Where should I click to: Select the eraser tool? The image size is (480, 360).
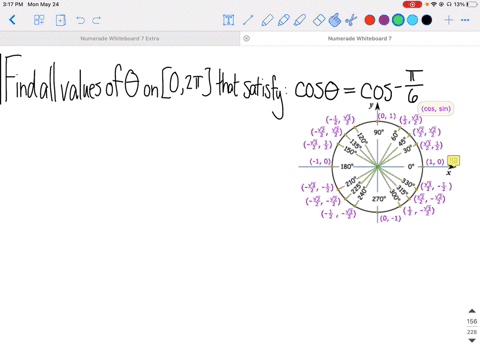click(x=319, y=20)
